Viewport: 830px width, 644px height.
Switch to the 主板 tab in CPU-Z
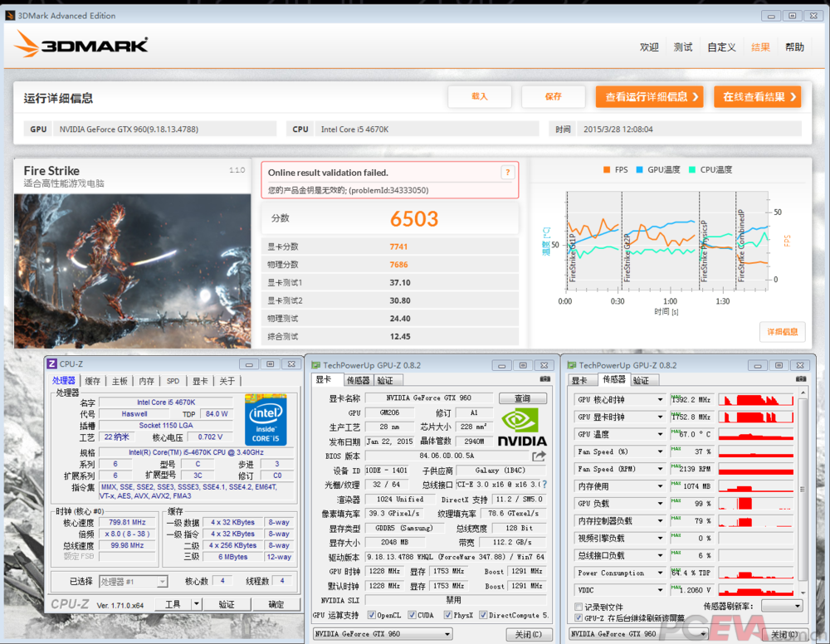tap(120, 381)
